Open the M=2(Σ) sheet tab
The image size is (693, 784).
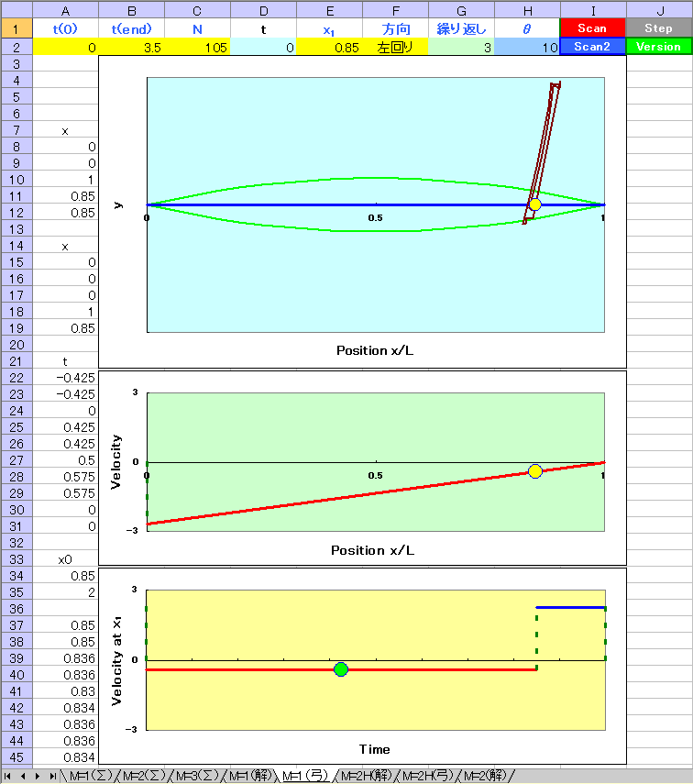tap(142, 776)
